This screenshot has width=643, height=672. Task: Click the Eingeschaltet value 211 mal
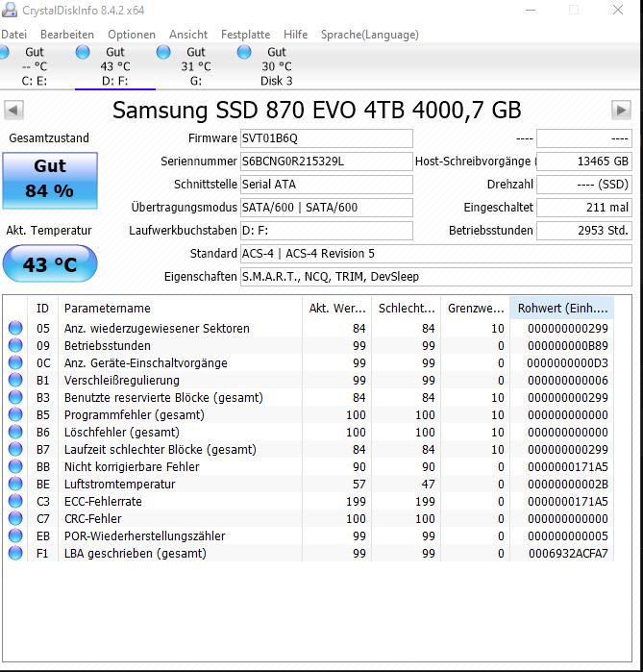(x=584, y=208)
